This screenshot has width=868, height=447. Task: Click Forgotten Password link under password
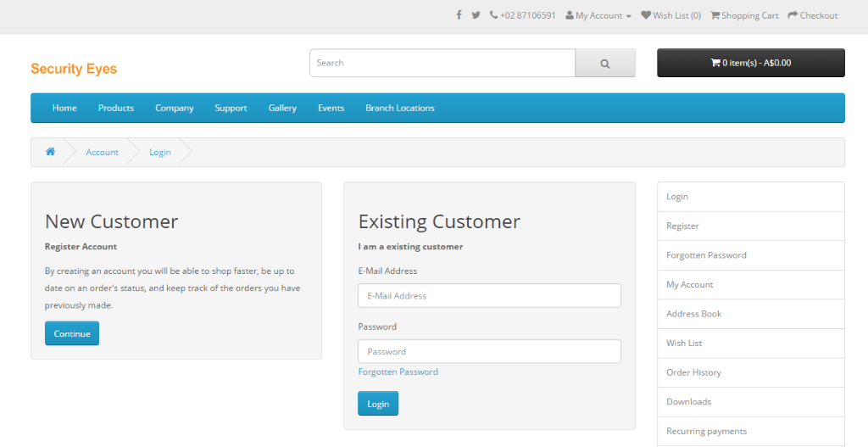point(398,372)
